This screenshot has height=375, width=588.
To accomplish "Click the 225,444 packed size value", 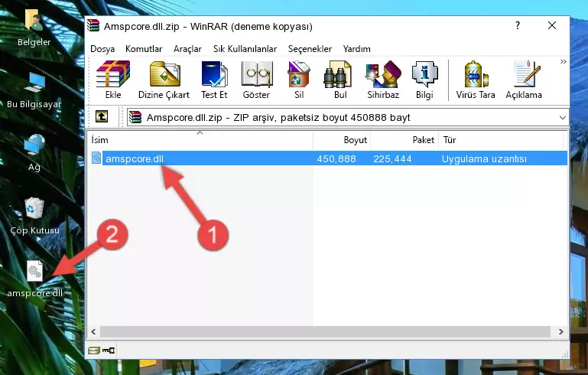I will pyautogui.click(x=392, y=158).
